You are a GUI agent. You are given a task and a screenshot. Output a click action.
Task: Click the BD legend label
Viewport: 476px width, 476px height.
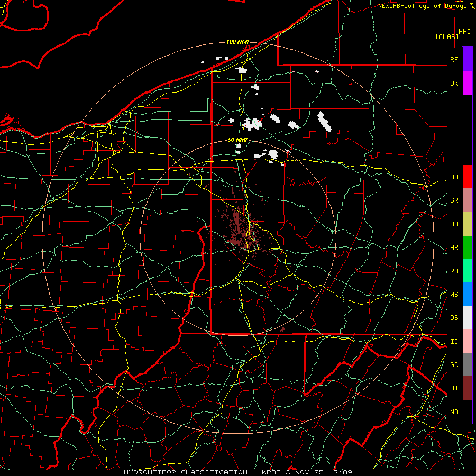pyautogui.click(x=454, y=224)
